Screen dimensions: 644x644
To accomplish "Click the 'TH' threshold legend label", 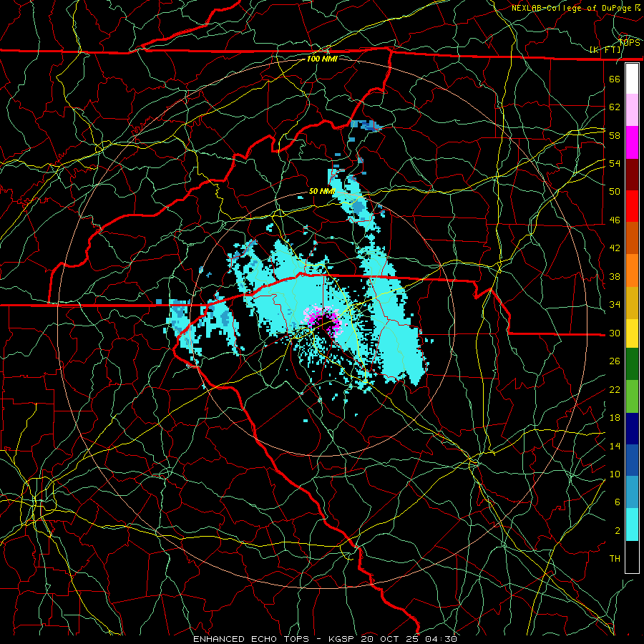I will click(x=615, y=559).
